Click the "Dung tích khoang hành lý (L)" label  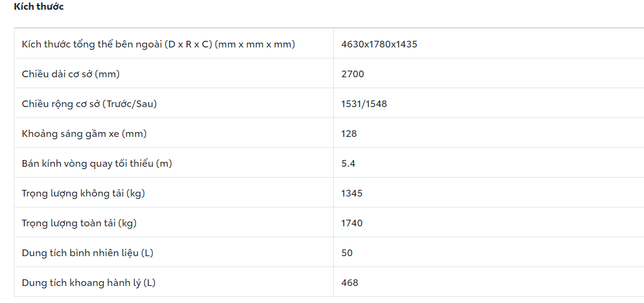click(x=88, y=283)
